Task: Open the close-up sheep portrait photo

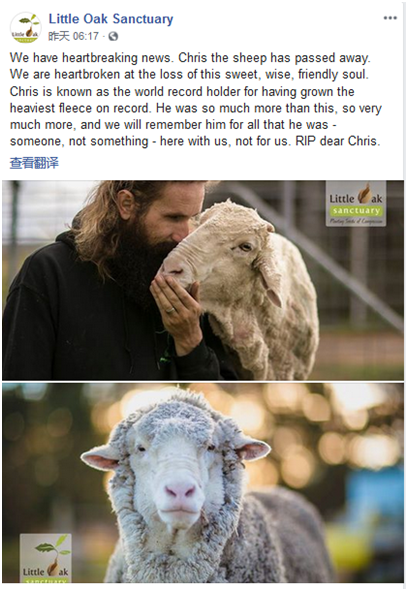Action: click(x=203, y=483)
